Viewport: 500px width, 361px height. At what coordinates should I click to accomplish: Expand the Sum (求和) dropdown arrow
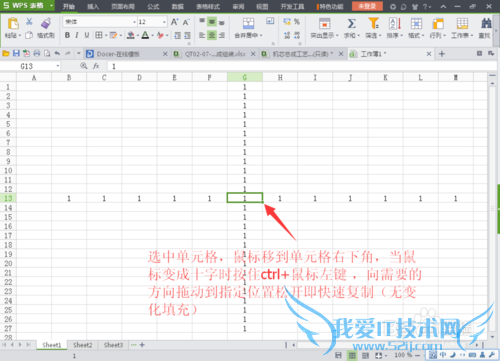(x=358, y=35)
